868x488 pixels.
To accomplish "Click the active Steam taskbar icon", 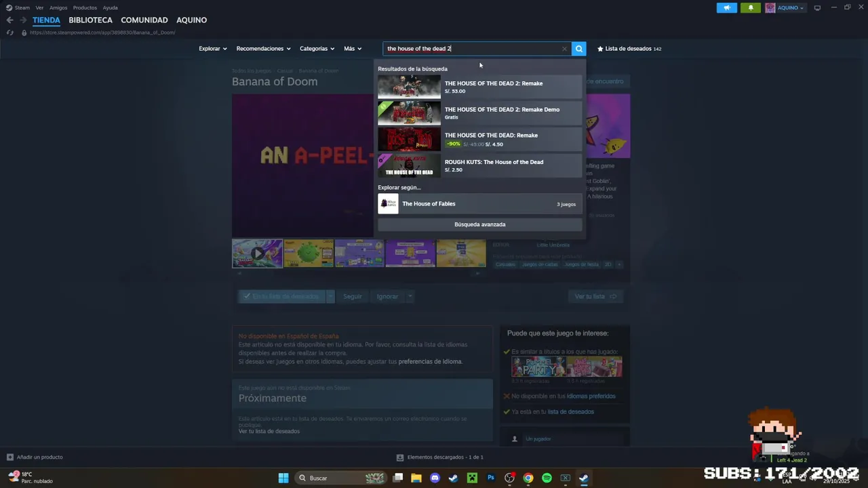I will (x=583, y=478).
